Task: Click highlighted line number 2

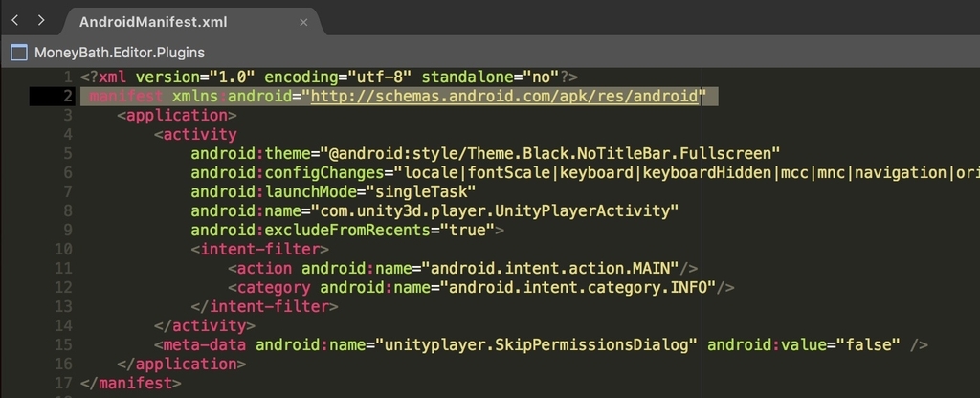Action: 68,97
